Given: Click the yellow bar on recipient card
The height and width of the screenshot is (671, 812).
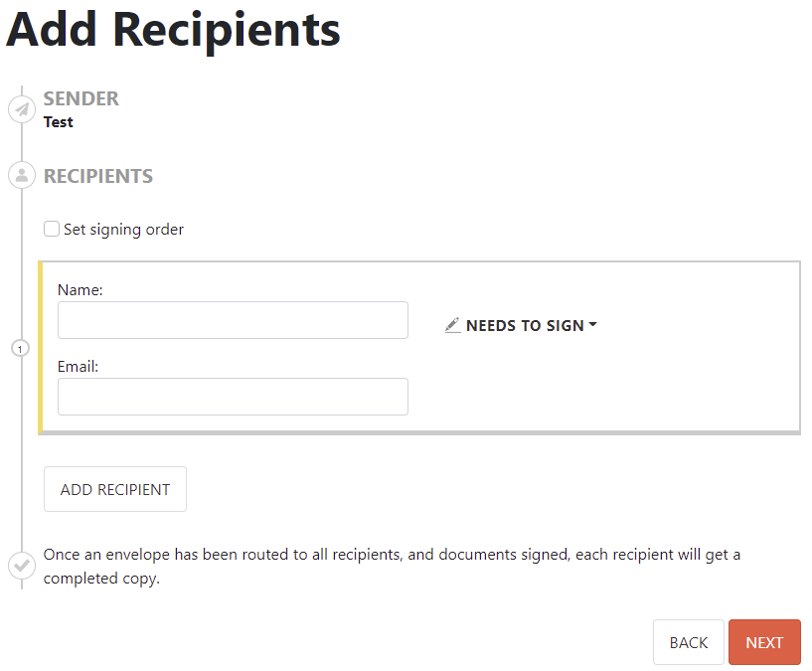Looking at the screenshot, I should pos(41,348).
